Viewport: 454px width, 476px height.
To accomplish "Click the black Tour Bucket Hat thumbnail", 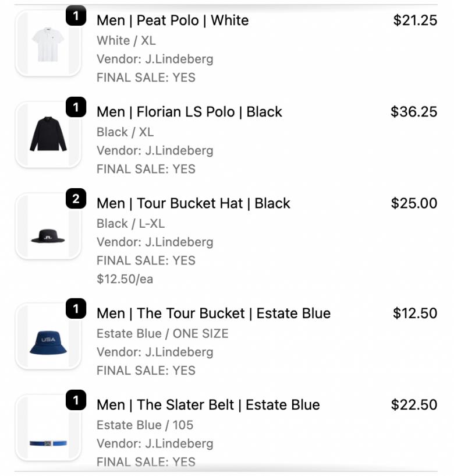I will point(48,227).
